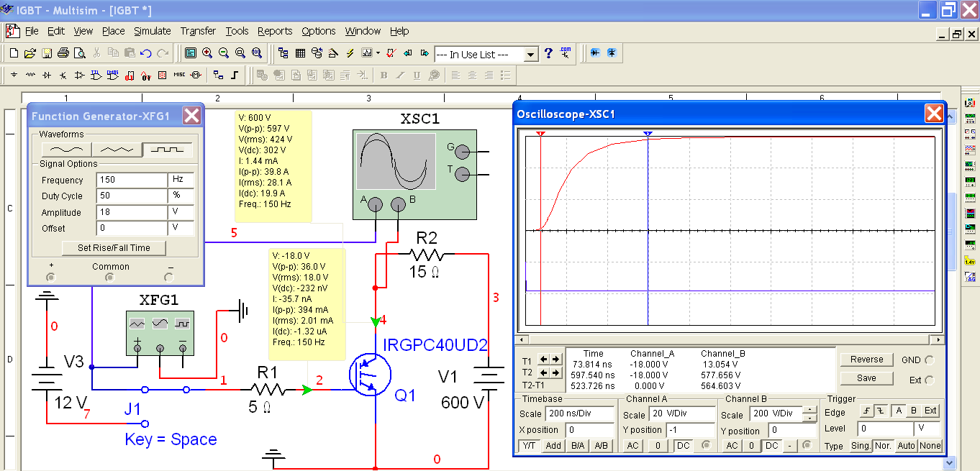Click the Undo arrow icon

[146, 53]
